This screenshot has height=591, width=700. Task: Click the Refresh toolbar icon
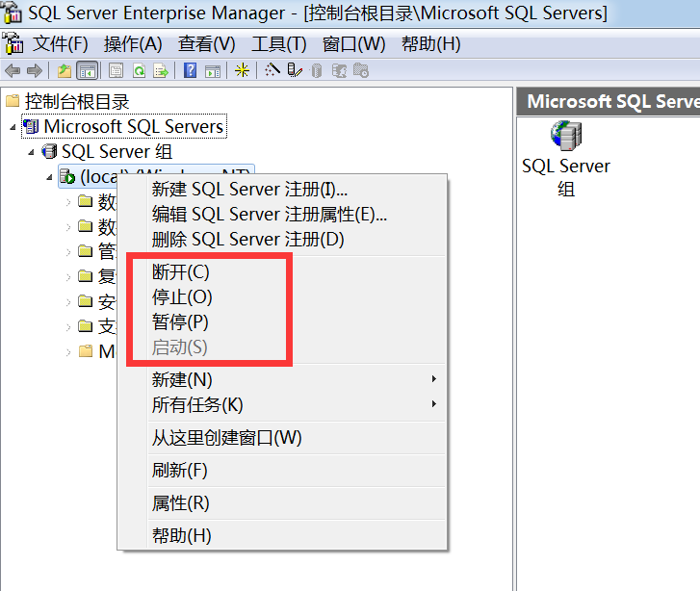pos(140,70)
